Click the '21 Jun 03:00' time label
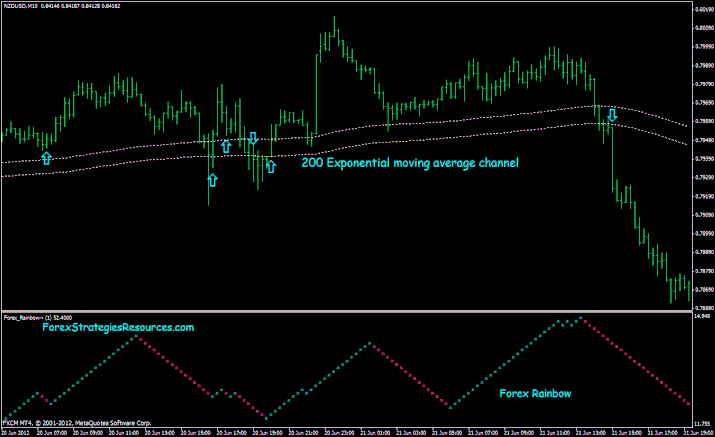Viewport: 715px width, 437px height. pos(411,432)
